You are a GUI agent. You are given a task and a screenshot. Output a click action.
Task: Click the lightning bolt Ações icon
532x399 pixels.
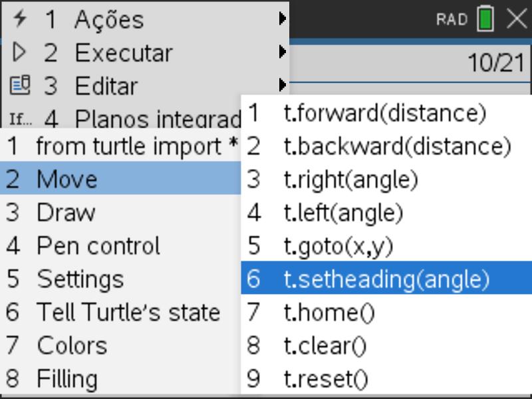20,19
